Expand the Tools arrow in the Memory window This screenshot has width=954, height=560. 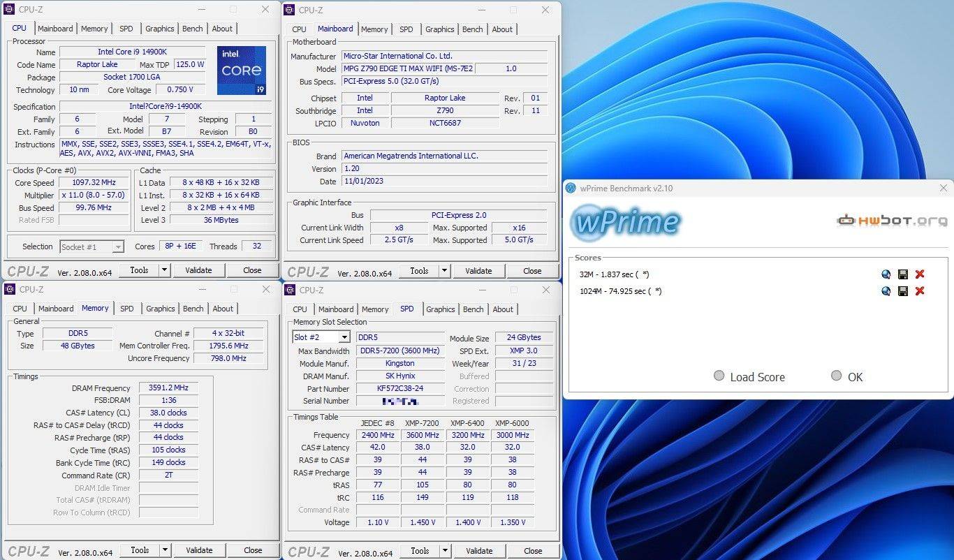pos(166,550)
